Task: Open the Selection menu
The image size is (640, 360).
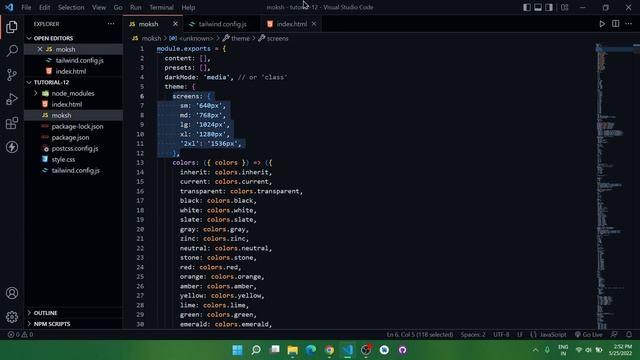Action: (x=71, y=7)
